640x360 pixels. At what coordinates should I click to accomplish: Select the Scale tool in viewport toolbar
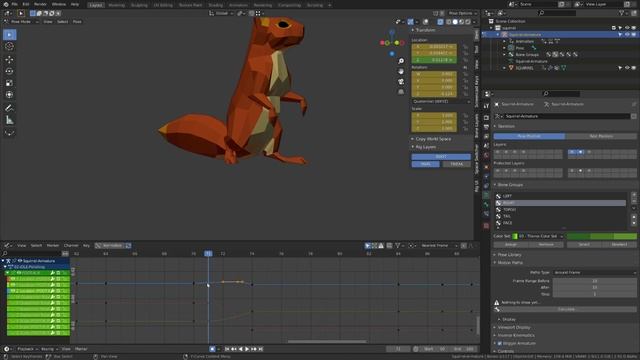point(9,83)
